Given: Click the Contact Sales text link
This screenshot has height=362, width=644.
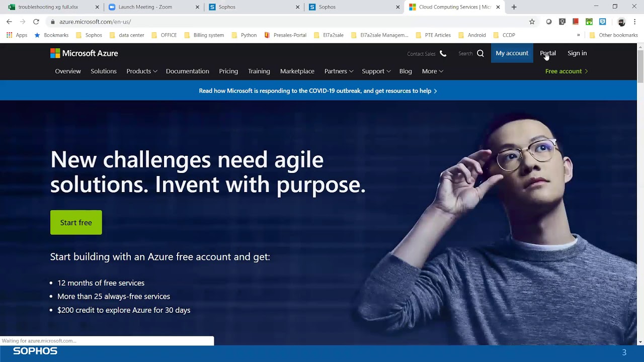Looking at the screenshot, I should point(421,54).
